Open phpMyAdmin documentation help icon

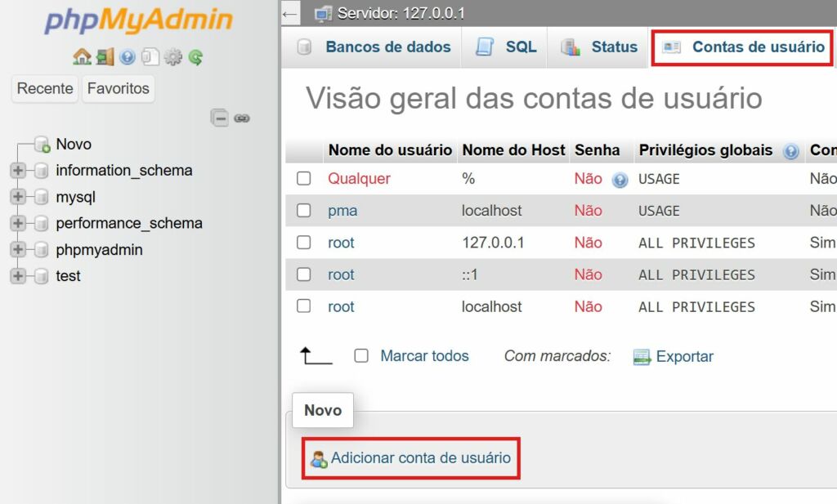pyautogui.click(x=127, y=56)
